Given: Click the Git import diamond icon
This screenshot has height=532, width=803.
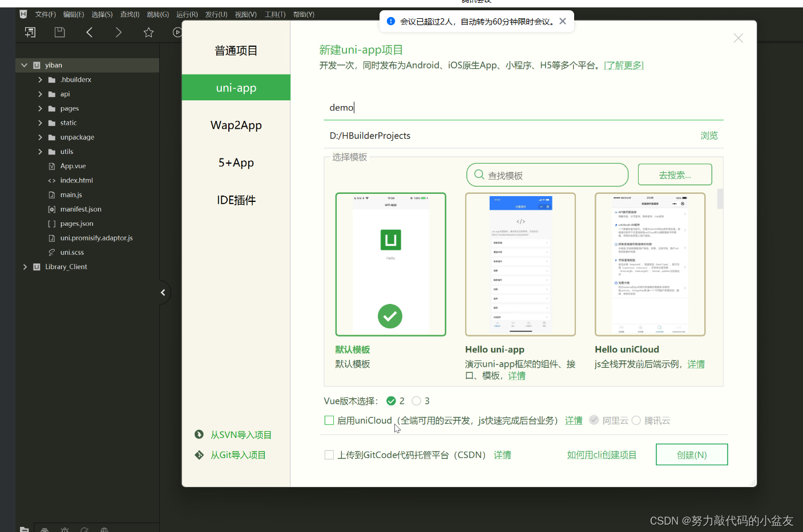Looking at the screenshot, I should click(x=199, y=455).
